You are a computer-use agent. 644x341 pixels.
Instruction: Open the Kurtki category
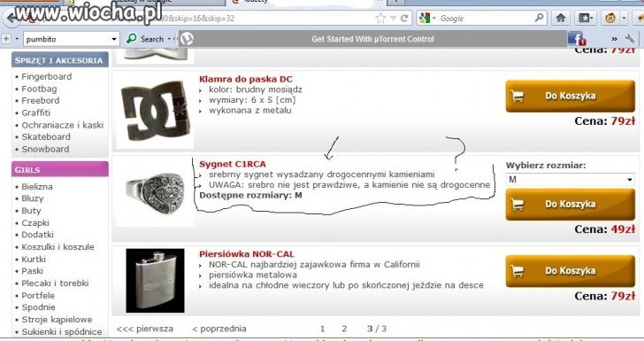pos(34,260)
